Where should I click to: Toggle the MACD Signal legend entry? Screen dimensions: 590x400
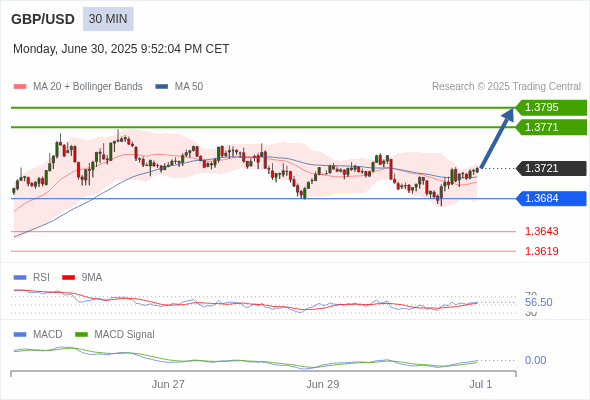(x=115, y=334)
